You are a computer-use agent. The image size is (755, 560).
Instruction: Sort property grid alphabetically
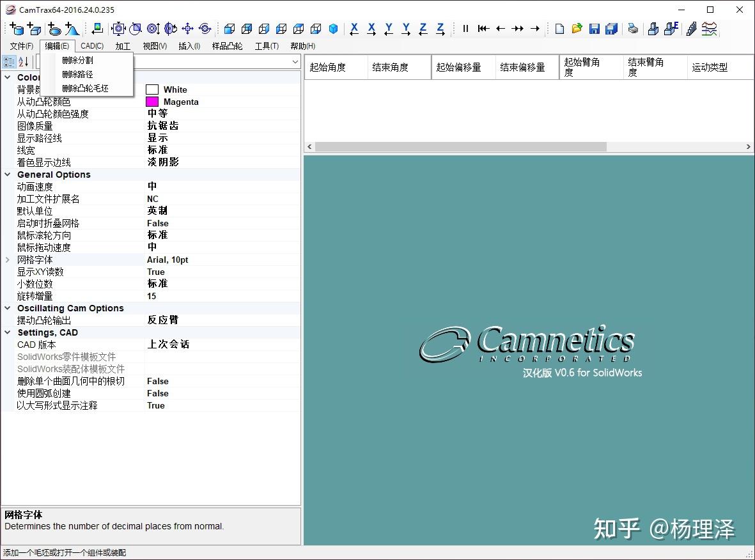pos(24,61)
